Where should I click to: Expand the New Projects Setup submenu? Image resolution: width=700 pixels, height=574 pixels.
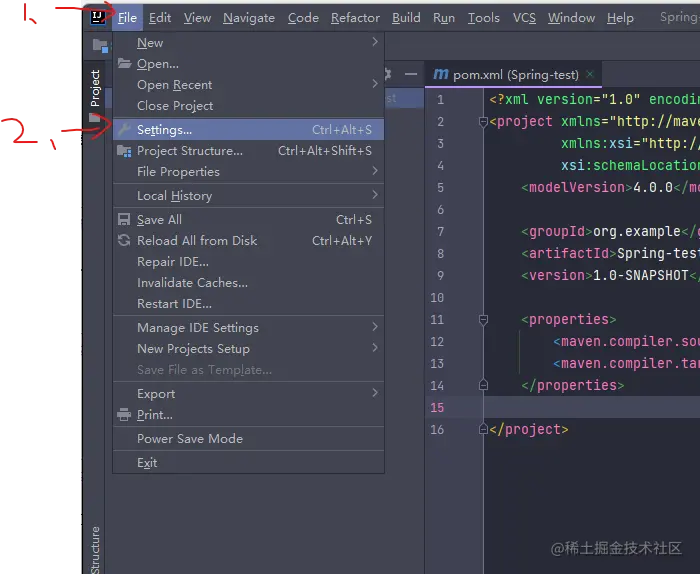point(375,348)
